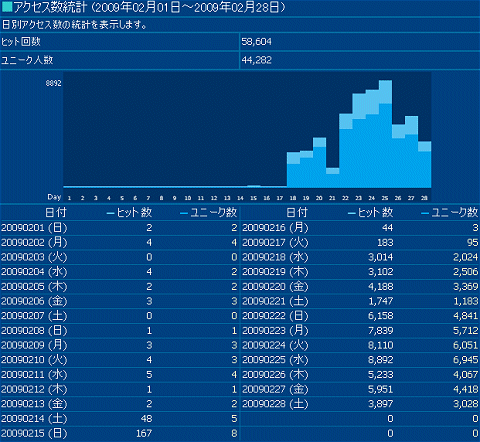480x442 pixels.
Task: Click the date row 20090205 (木)
Action: click(34, 286)
